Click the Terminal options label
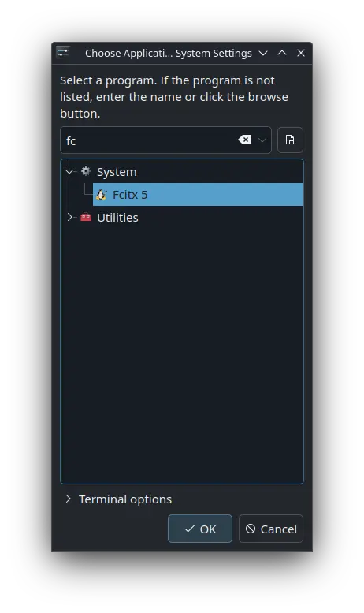 125,499
